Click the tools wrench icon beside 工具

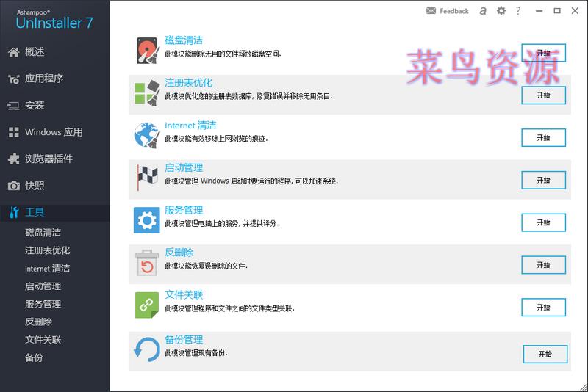pyautogui.click(x=14, y=212)
